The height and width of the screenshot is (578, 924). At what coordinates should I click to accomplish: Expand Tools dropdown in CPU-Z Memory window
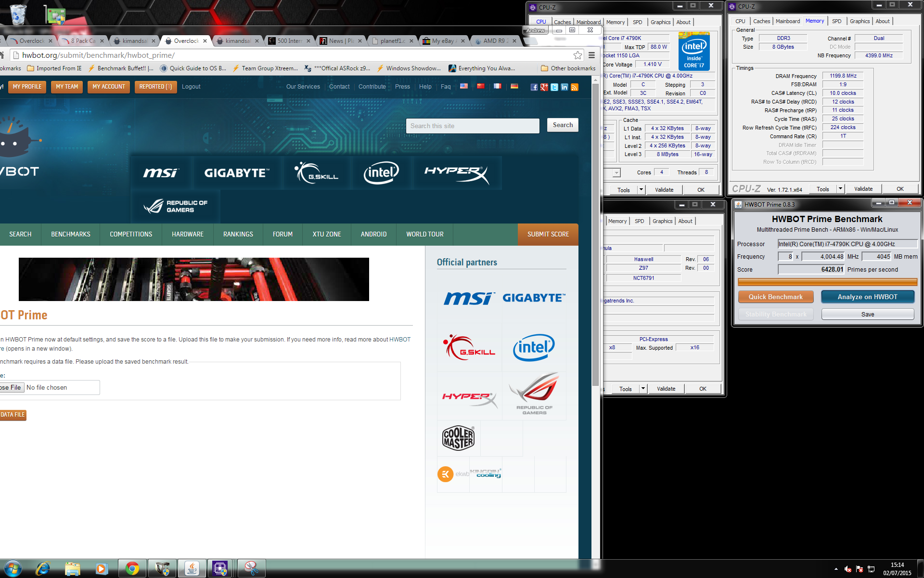[x=840, y=189]
